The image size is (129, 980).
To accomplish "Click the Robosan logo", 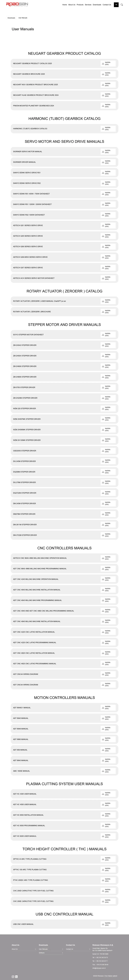I will [17, 5].
